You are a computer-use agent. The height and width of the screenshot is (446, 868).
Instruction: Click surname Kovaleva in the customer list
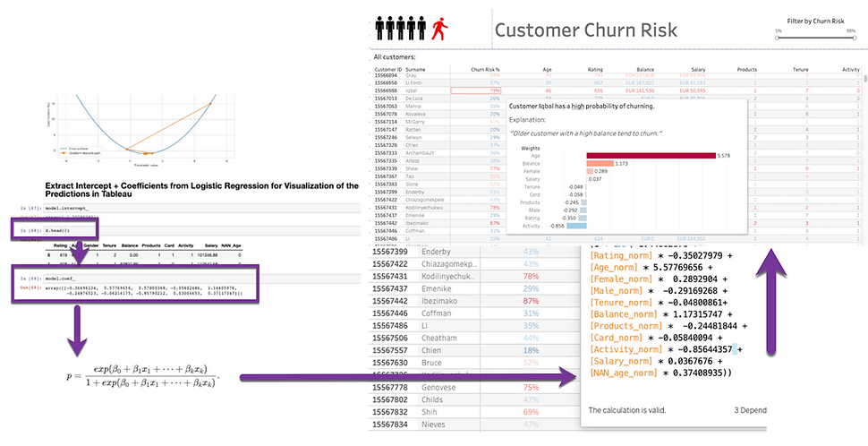point(416,114)
